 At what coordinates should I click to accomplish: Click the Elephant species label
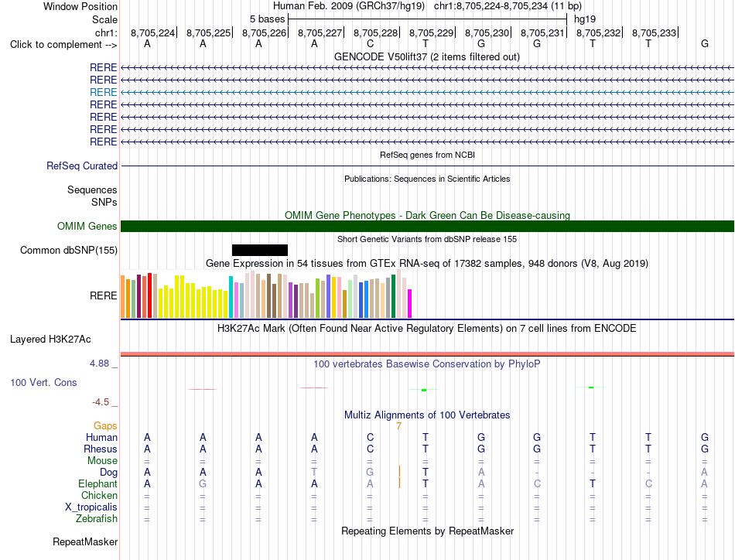pos(97,483)
